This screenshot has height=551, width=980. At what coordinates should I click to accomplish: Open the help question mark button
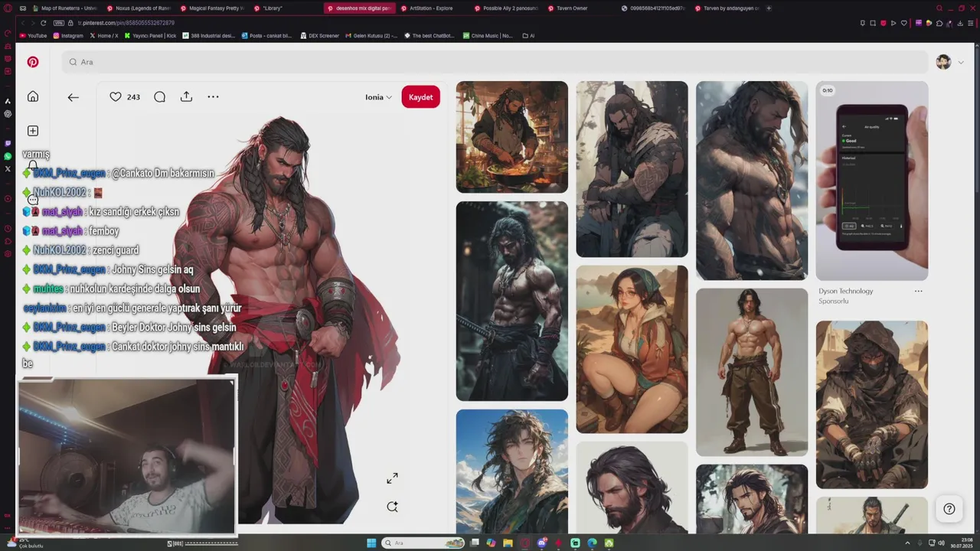pyautogui.click(x=949, y=509)
